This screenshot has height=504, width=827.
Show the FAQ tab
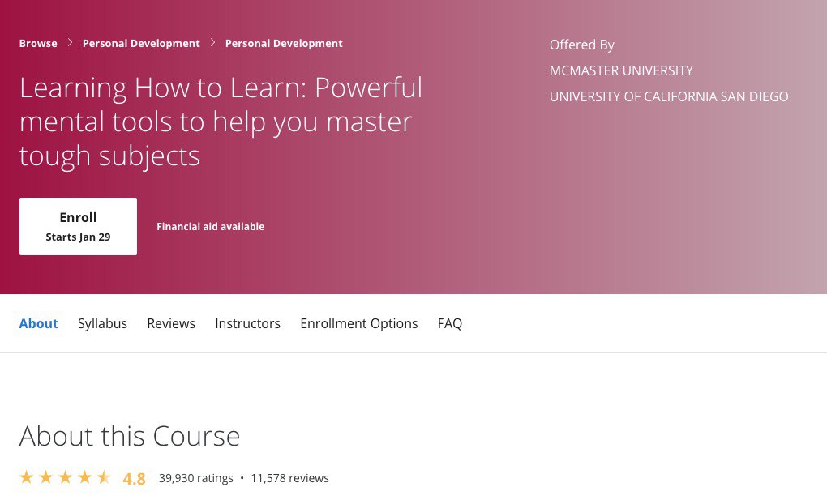point(450,323)
